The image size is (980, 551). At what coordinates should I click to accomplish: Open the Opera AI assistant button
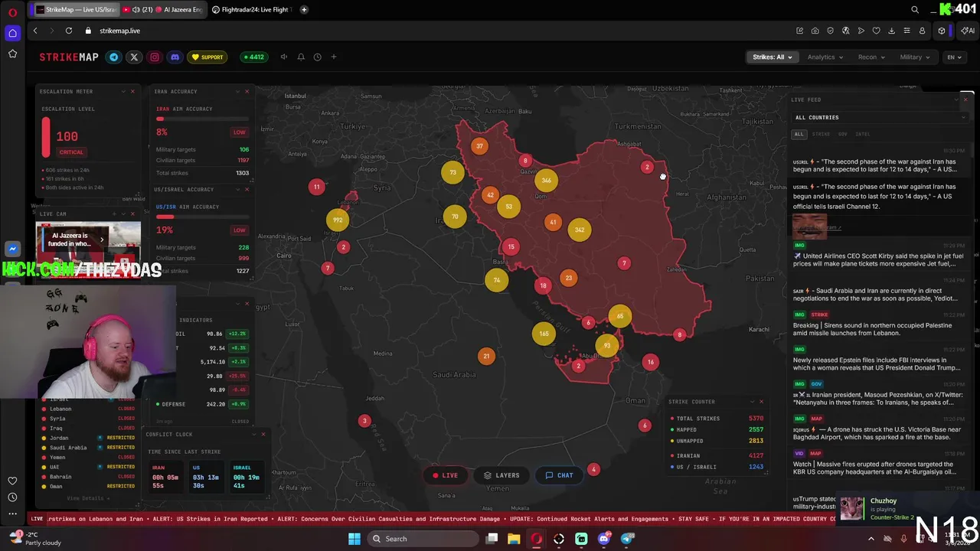968,31
